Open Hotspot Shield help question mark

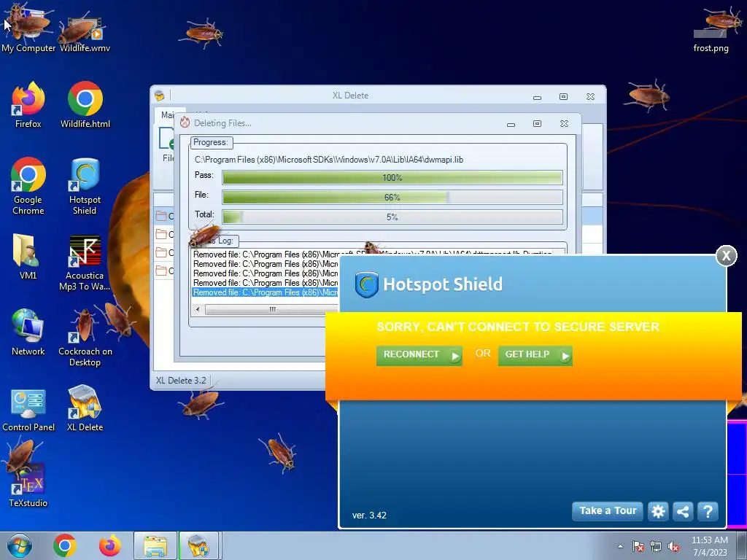click(708, 511)
